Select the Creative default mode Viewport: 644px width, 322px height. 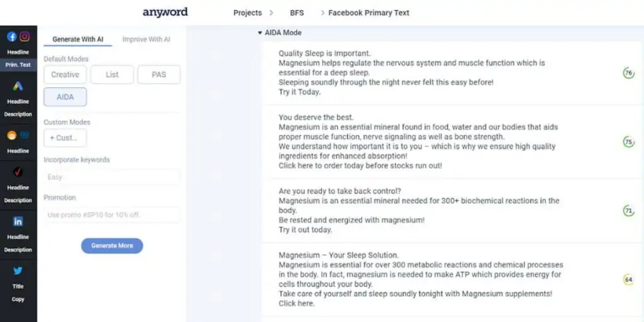65,74
